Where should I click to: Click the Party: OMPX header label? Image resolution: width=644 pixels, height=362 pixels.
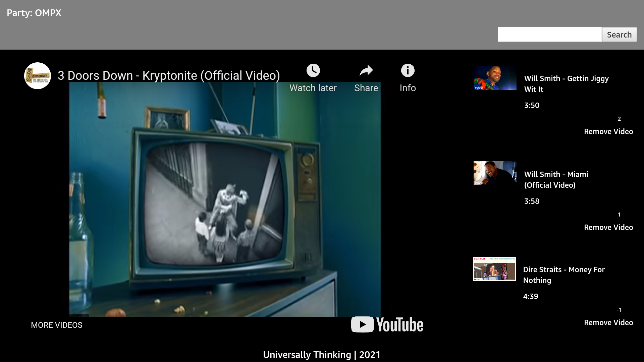[x=34, y=13]
